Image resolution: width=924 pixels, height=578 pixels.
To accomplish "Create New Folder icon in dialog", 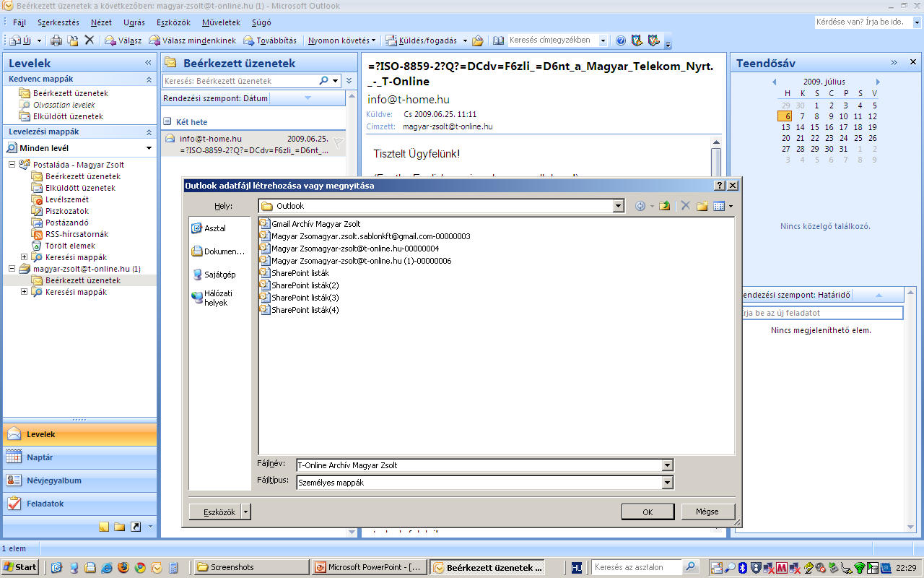I will 702,206.
